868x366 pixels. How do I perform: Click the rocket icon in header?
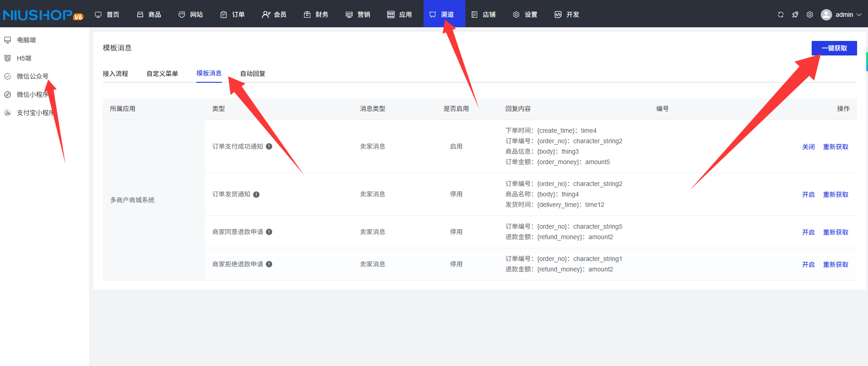[795, 15]
